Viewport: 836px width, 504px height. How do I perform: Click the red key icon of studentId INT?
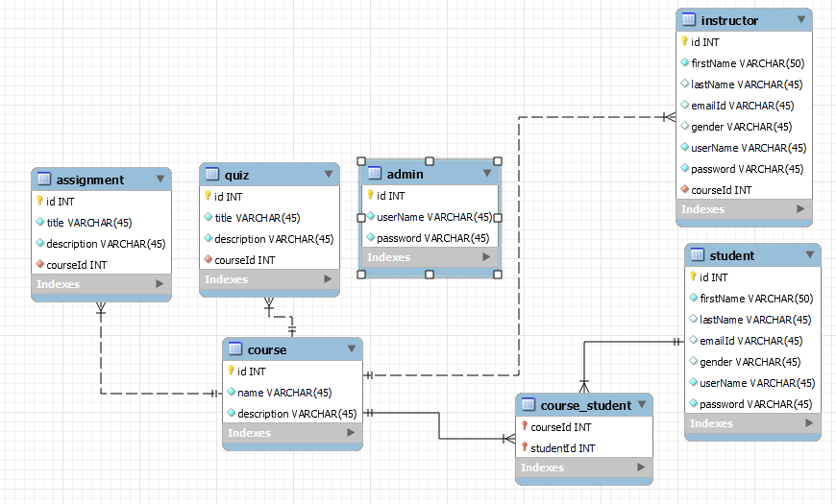pos(525,447)
